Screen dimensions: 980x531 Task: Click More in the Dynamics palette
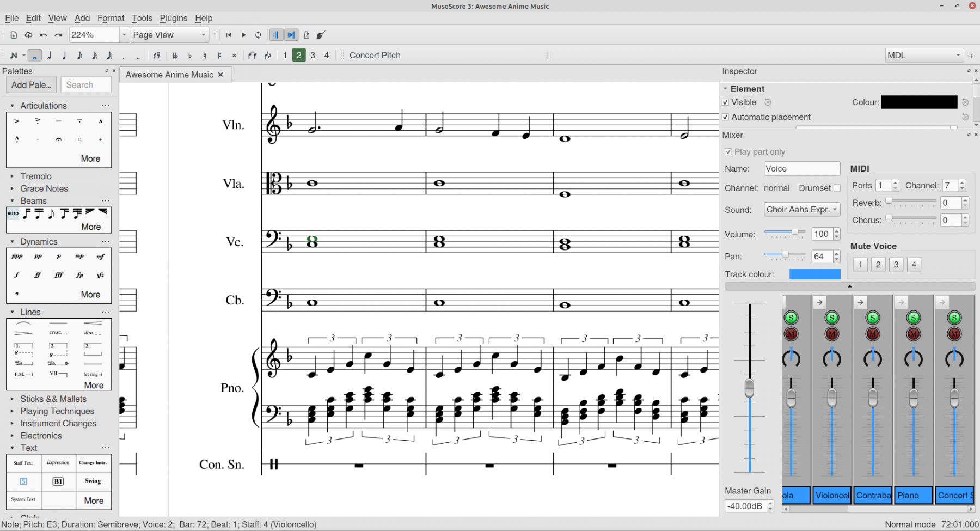90,295
